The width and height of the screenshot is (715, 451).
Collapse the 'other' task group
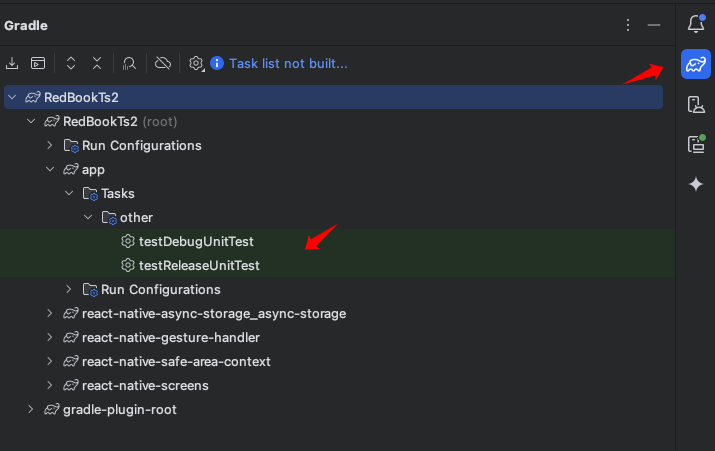[x=88, y=218]
